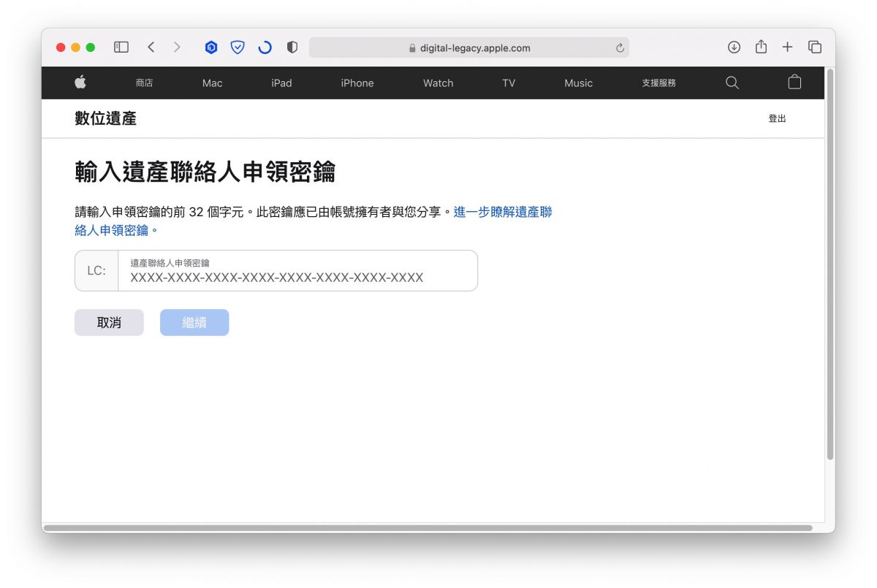Open TV in the navigation bar
Viewport: 877px width, 588px height.
click(x=509, y=83)
